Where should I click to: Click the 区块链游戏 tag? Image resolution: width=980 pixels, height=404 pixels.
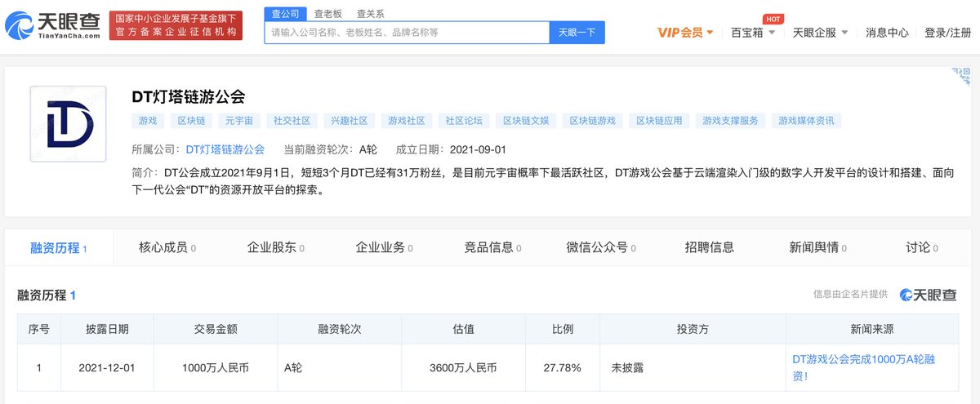(x=593, y=121)
